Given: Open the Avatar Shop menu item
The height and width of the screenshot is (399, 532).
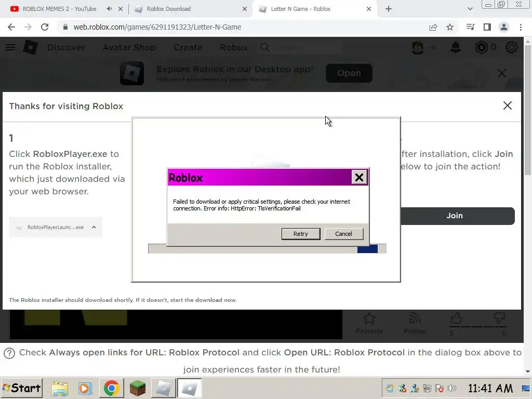Looking at the screenshot, I should [129, 47].
